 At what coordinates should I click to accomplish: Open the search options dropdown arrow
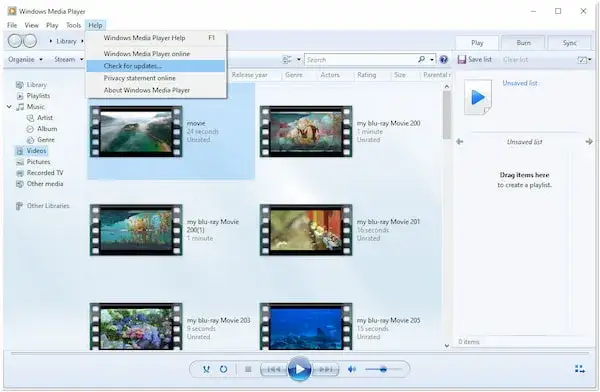pos(432,60)
